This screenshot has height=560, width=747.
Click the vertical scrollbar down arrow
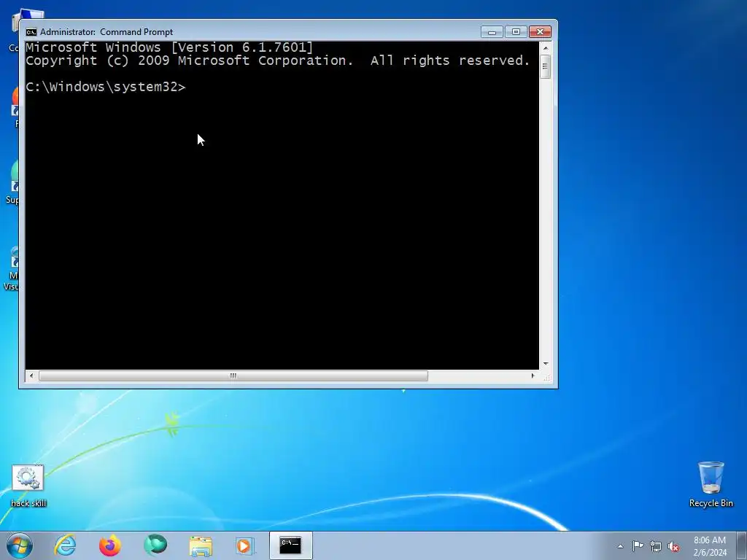click(x=546, y=363)
